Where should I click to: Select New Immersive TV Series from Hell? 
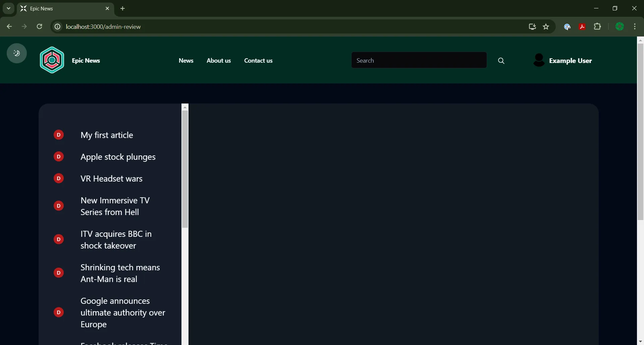point(115,206)
